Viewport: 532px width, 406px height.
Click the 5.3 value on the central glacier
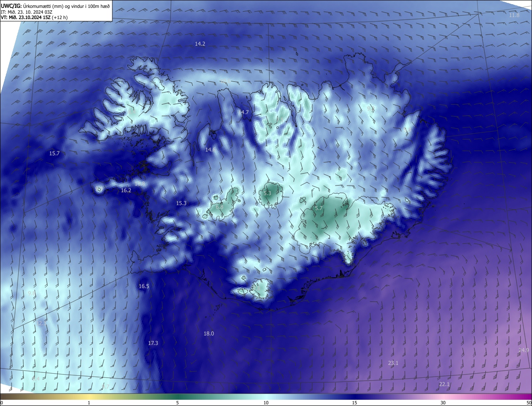[267, 193]
